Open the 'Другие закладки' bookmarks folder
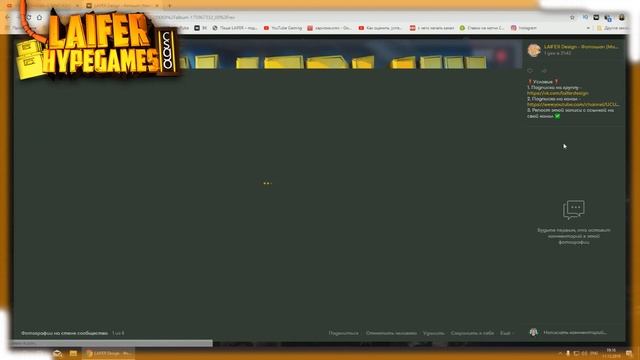The height and width of the screenshot is (360, 640). pyautogui.click(x=612, y=28)
